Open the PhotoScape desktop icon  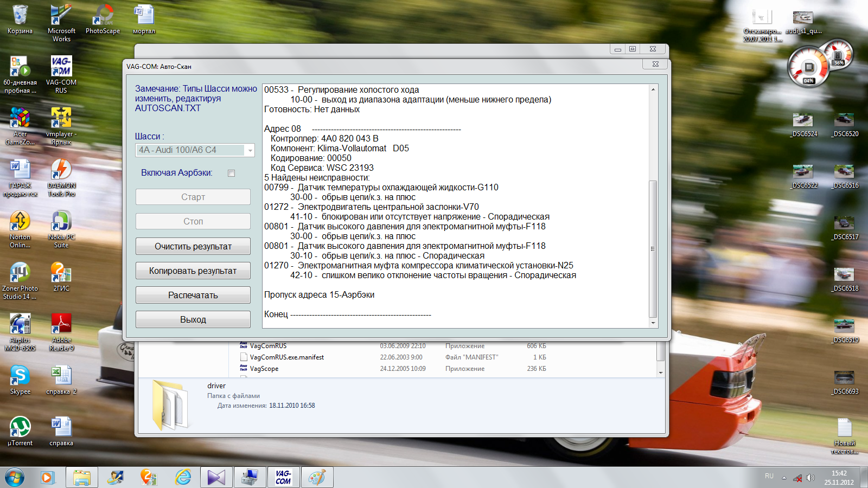coord(103,15)
